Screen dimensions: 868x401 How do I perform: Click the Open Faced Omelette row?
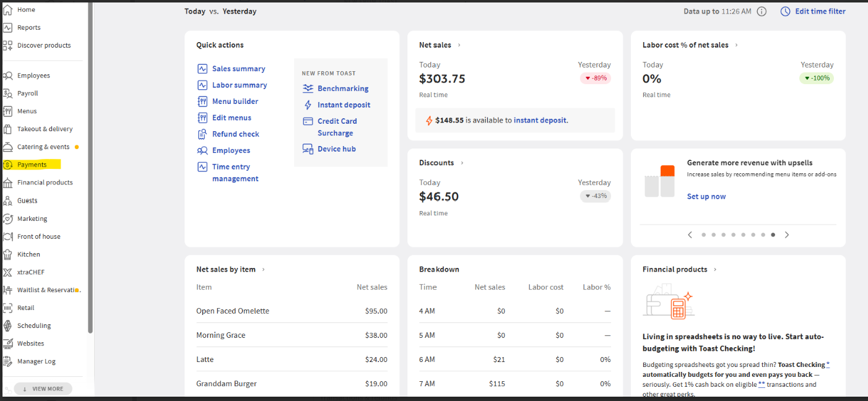click(x=292, y=311)
